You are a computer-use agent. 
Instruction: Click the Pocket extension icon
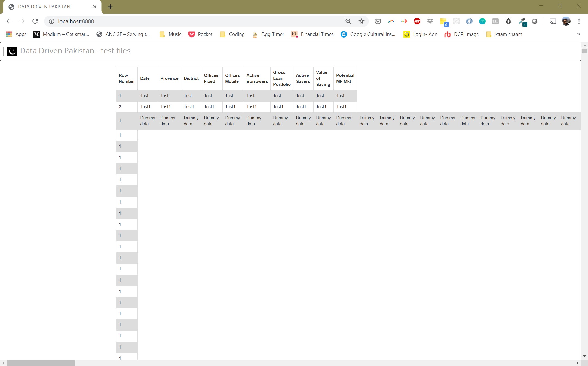[x=378, y=21]
